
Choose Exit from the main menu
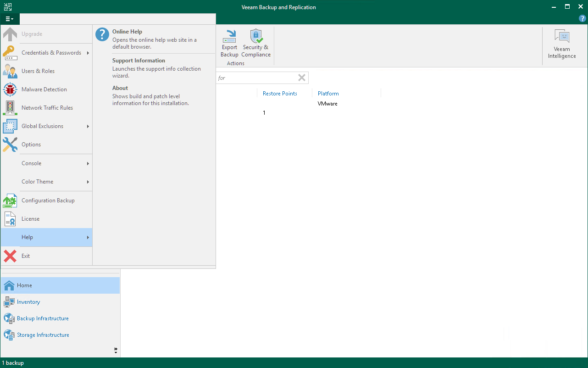click(x=47, y=256)
